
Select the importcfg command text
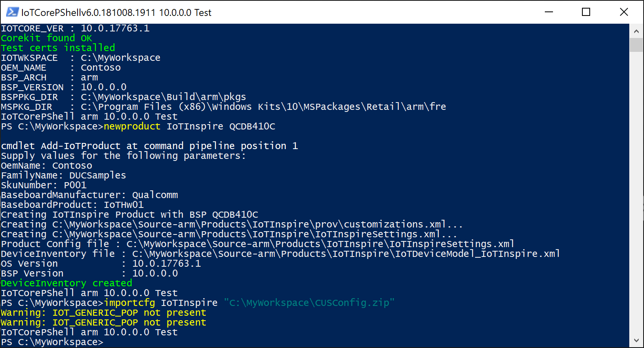pyautogui.click(x=129, y=303)
